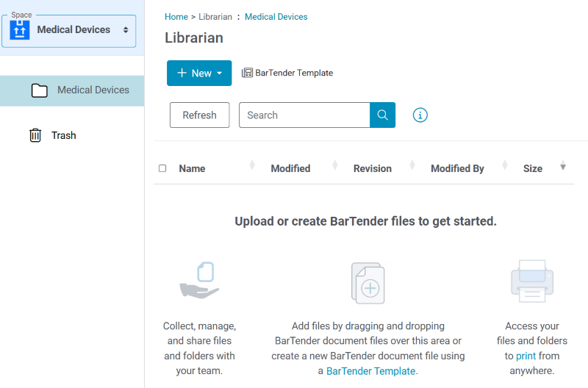The width and height of the screenshot is (588, 388).
Task: Click the Medical Devices space icon
Action: click(20, 29)
